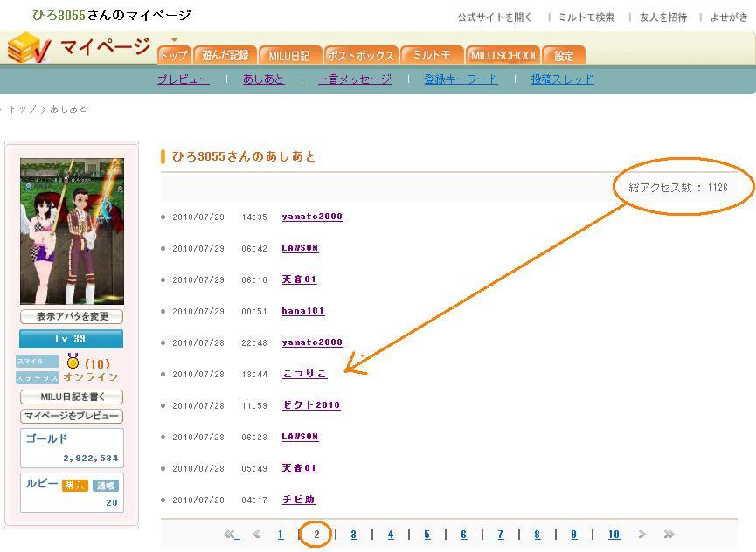
Task: Click the マイページをプレビュー button
Action: pos(72,417)
